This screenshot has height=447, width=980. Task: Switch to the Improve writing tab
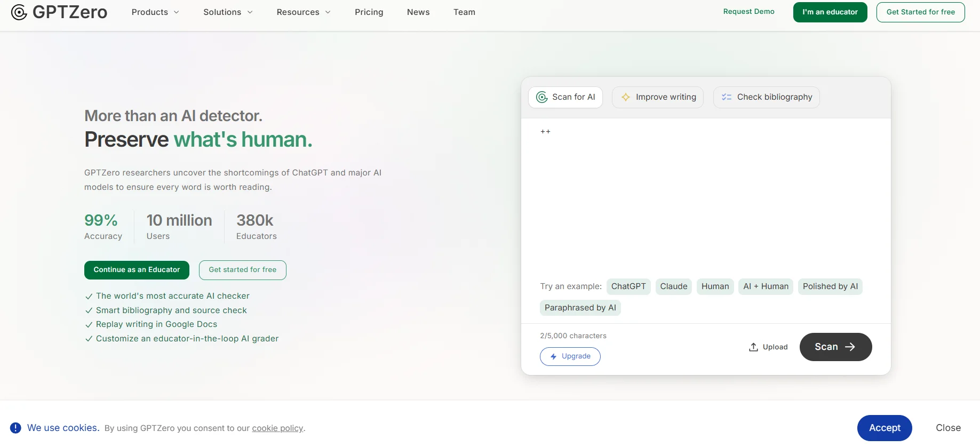pos(658,97)
